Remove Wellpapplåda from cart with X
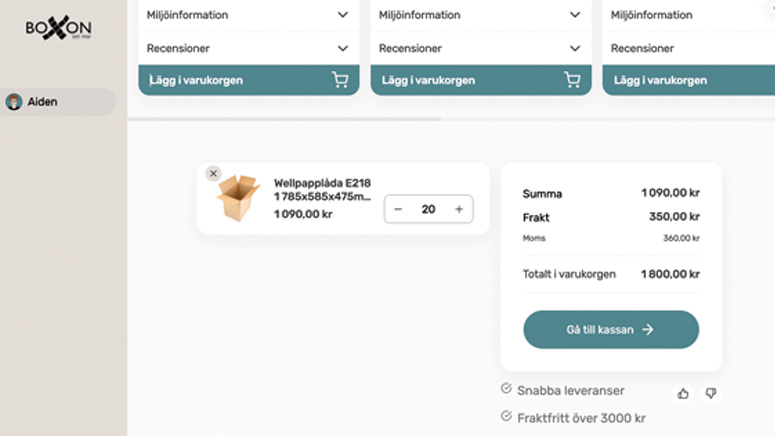Screen dimensions: 775x436 point(213,174)
